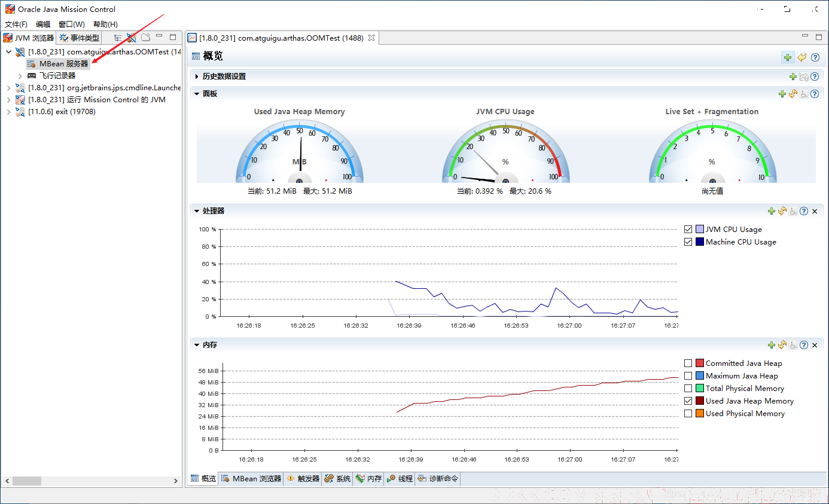
Task: Collapse com.atguigu.arthas.OOMTest tree node
Action: [x=8, y=52]
